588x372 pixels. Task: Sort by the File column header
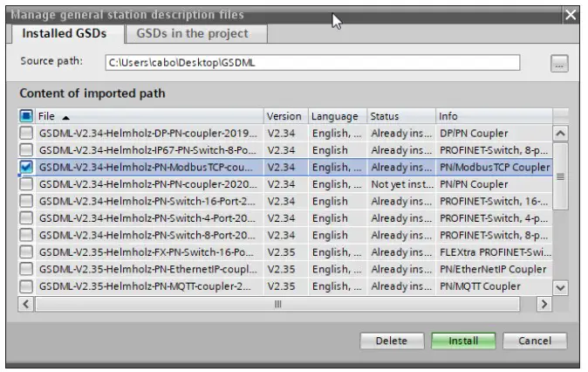tap(149, 116)
